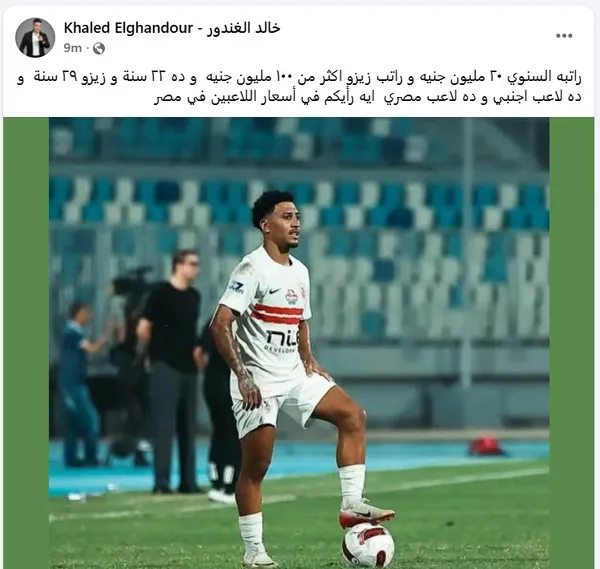The height and width of the screenshot is (569, 600).
Task: Click the green margin right of the photo
Action: tap(571, 343)
